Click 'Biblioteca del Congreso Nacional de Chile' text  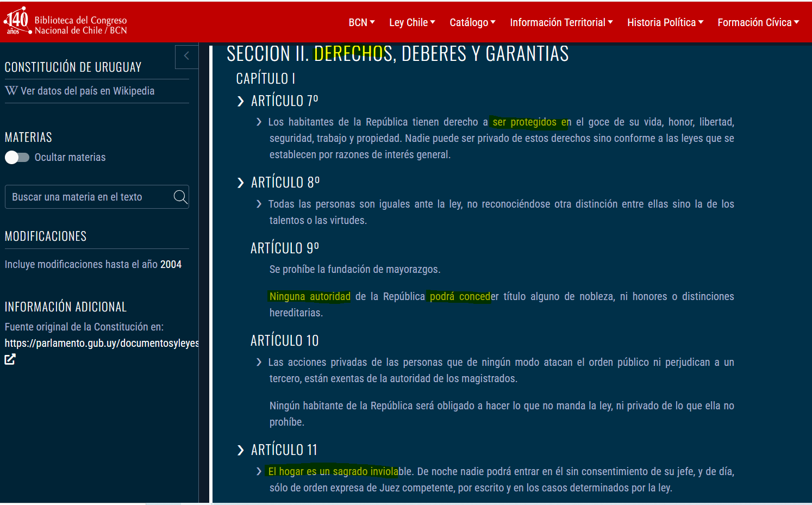coord(81,25)
